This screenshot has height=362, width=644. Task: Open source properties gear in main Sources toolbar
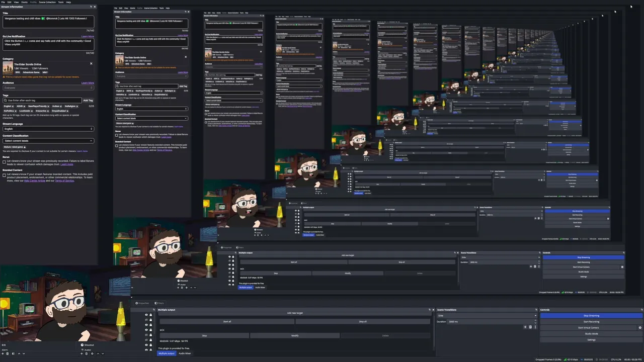[92, 353]
